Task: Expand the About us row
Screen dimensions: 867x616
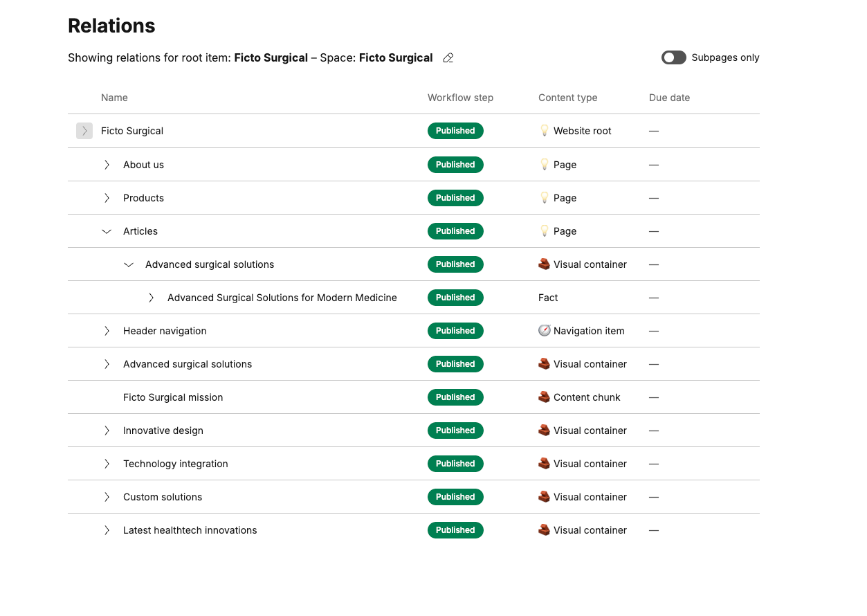Action: [107, 165]
